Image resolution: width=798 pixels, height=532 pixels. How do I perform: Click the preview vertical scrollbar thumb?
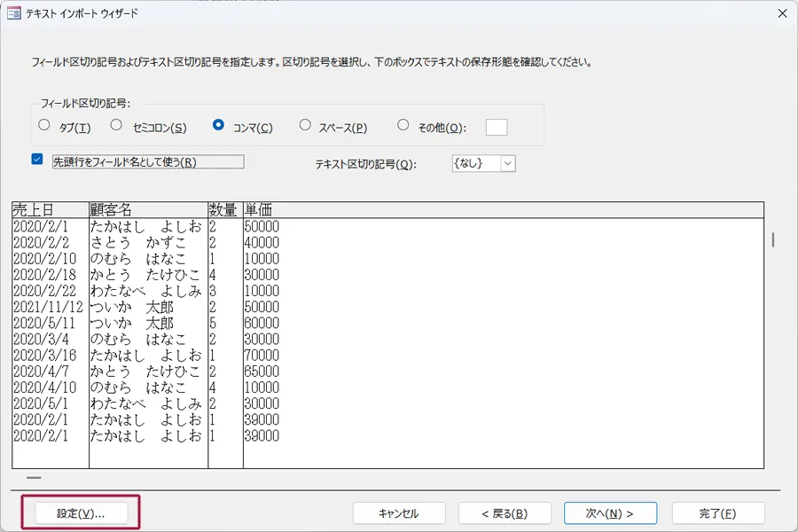pyautogui.click(x=773, y=239)
